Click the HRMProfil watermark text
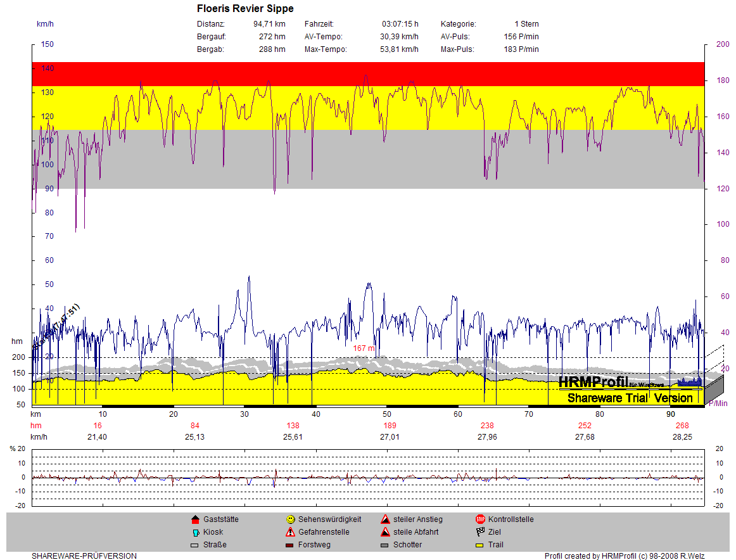Viewport: 736px width, 560px height. 593,381
